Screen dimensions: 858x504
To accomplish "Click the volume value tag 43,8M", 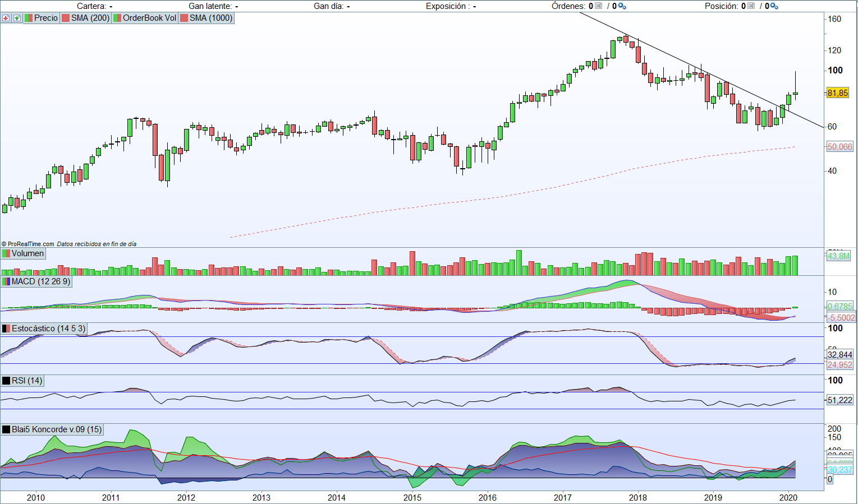I will (838, 256).
